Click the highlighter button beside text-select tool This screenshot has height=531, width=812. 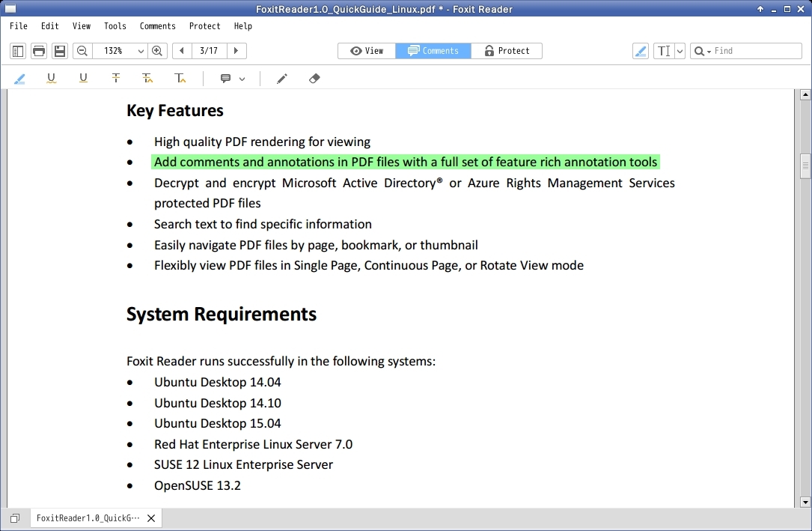pos(641,51)
